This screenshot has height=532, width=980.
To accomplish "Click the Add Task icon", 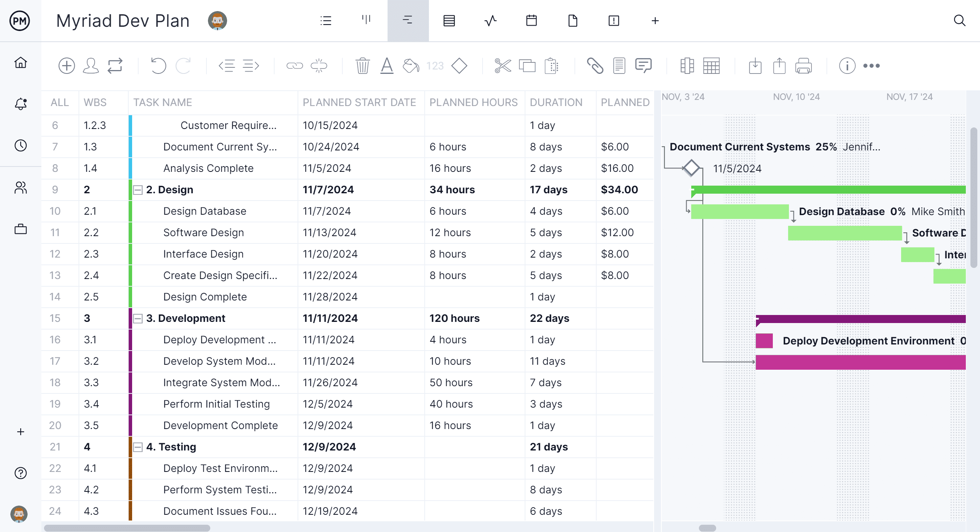I will 65,65.
